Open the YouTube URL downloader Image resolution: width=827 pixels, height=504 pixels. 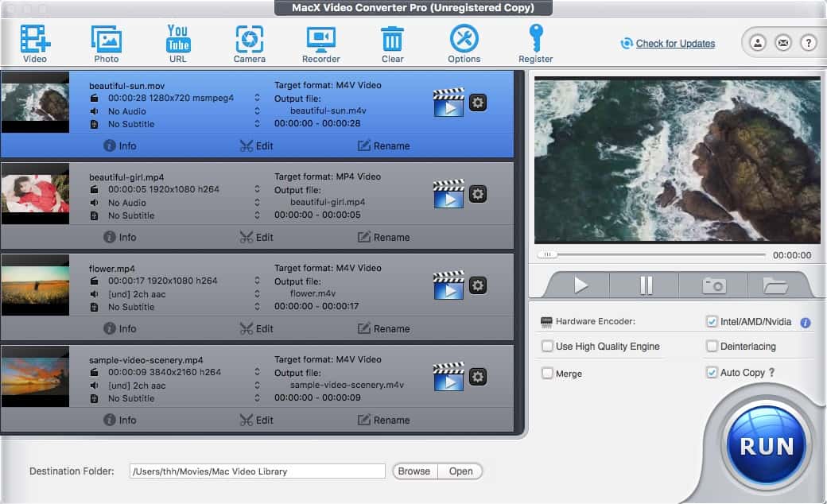coord(177,40)
